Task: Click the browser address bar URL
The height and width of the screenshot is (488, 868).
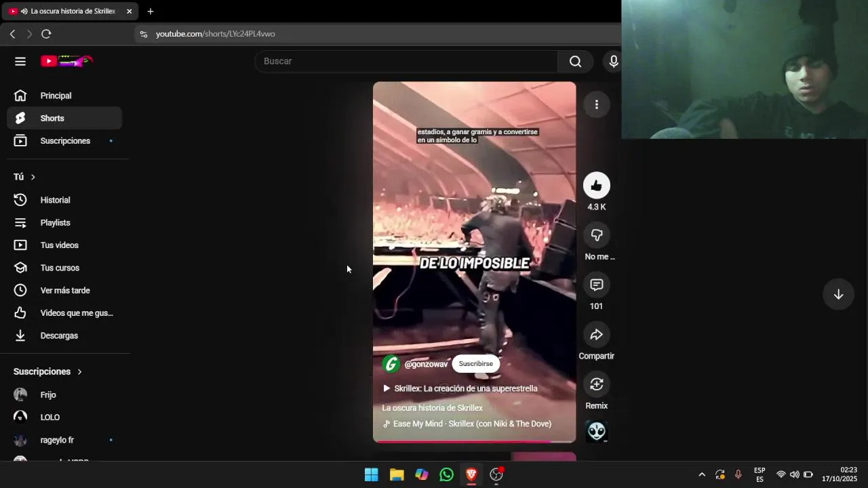Action: click(x=216, y=34)
